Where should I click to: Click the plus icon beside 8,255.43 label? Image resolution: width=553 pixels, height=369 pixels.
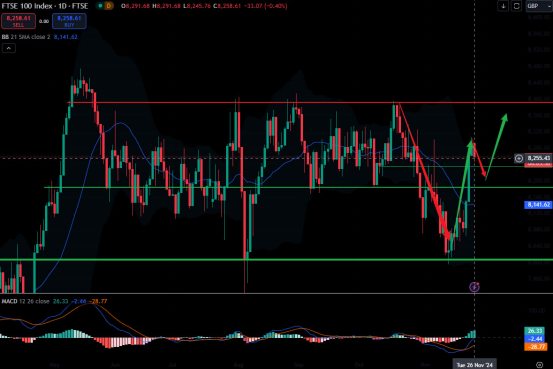(x=519, y=158)
